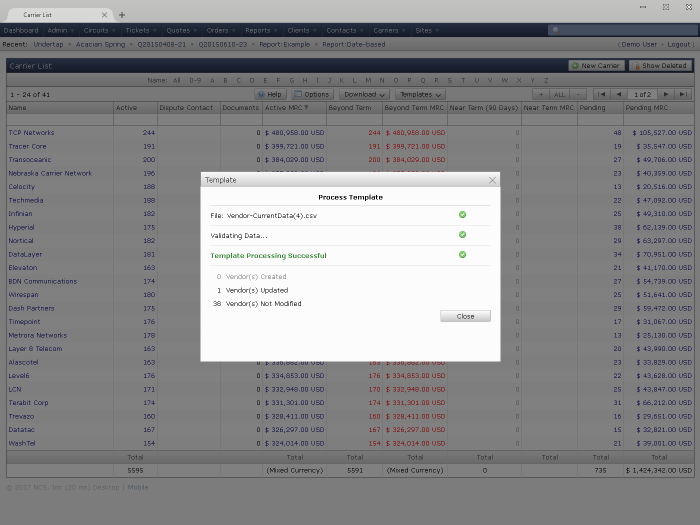Expand the Templates dropdown
This screenshot has width=700, height=525.
(421, 94)
